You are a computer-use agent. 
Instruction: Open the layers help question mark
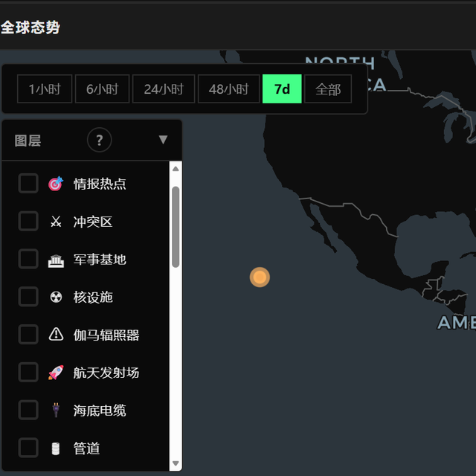tap(99, 140)
